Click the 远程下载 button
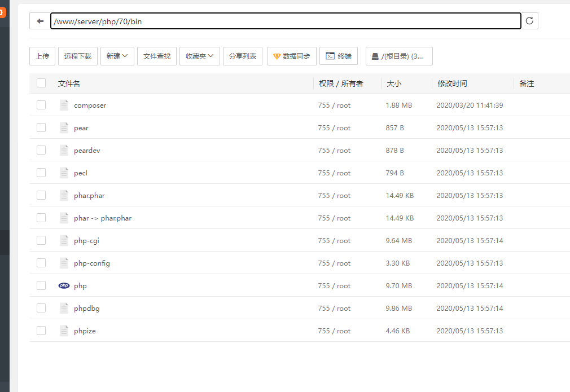Viewport: 570px width, 392px height. pos(78,56)
